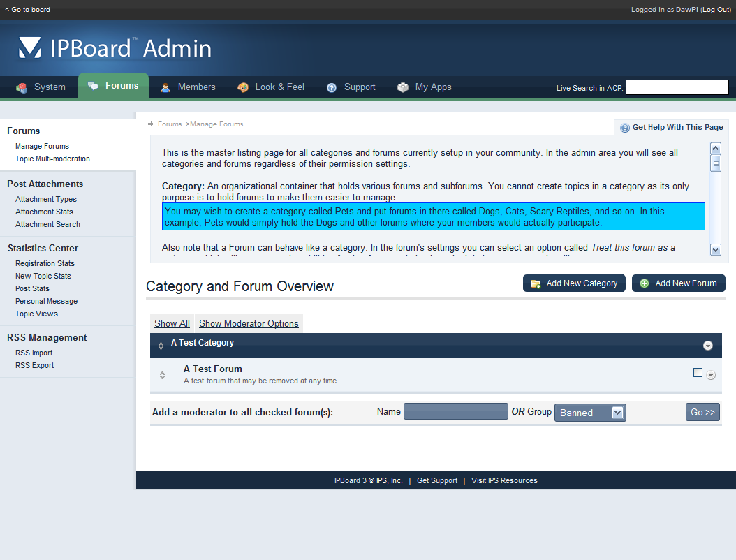The image size is (736, 560).
Task: Select the Show Moderator Options tab
Action: point(249,323)
